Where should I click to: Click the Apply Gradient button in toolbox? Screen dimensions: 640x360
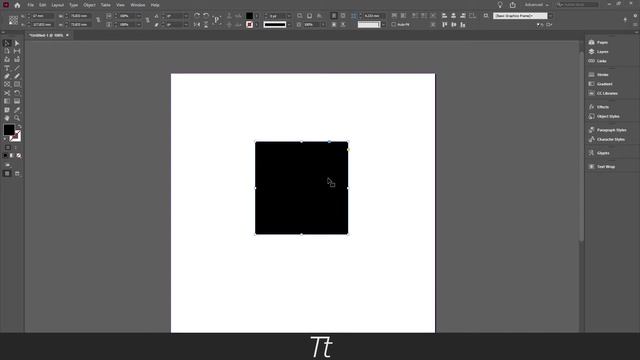point(12,156)
